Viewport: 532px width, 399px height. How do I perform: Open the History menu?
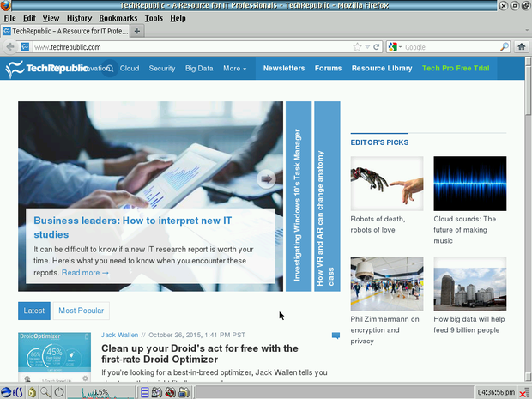(x=79, y=18)
